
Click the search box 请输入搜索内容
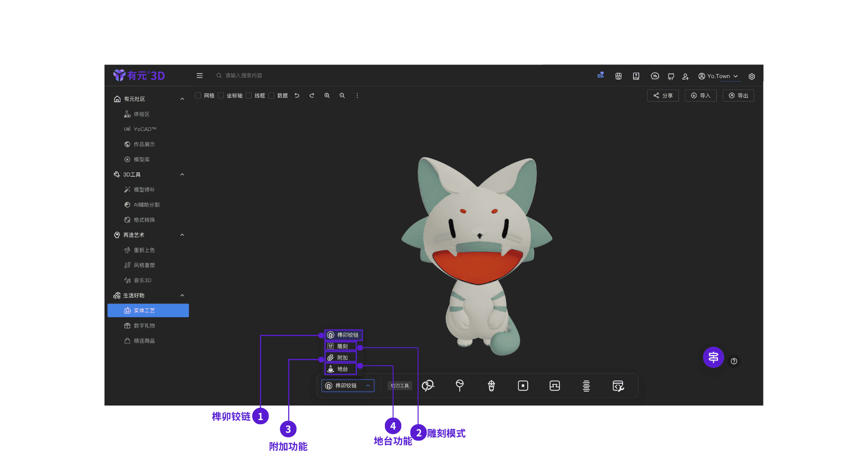(244, 76)
